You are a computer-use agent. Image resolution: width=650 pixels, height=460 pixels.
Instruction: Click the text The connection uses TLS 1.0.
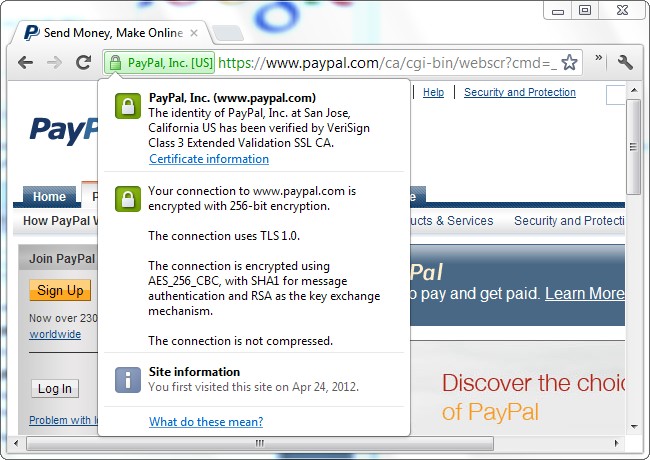[224, 236]
